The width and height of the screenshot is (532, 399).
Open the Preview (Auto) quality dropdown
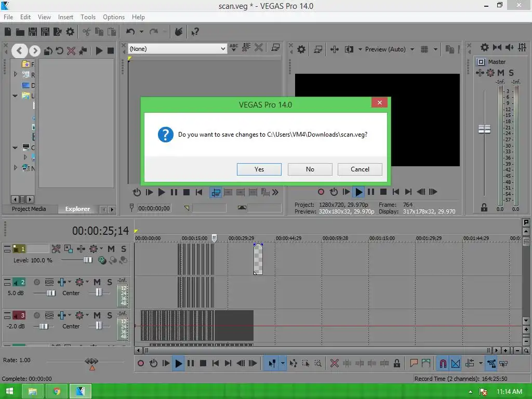click(412, 49)
